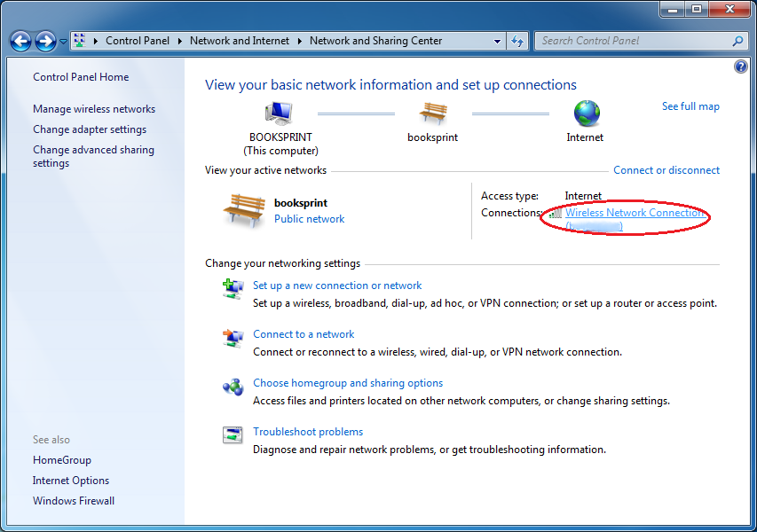Open Manage wireless networks in sidebar
This screenshot has width=757, height=532.
[94, 109]
